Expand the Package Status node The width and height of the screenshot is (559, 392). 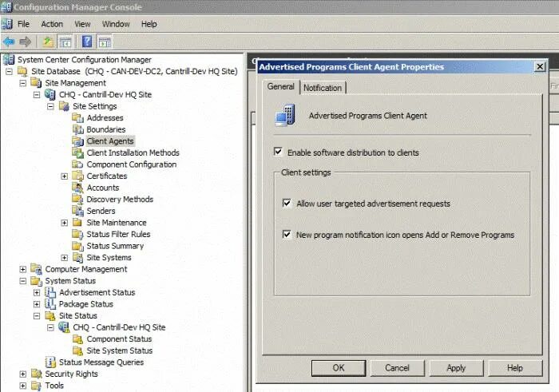[37, 304]
